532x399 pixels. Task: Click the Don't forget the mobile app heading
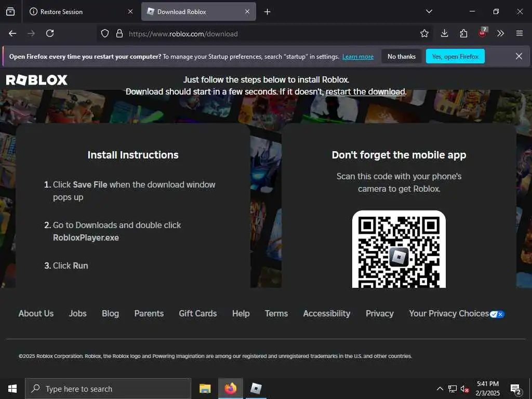[399, 155]
